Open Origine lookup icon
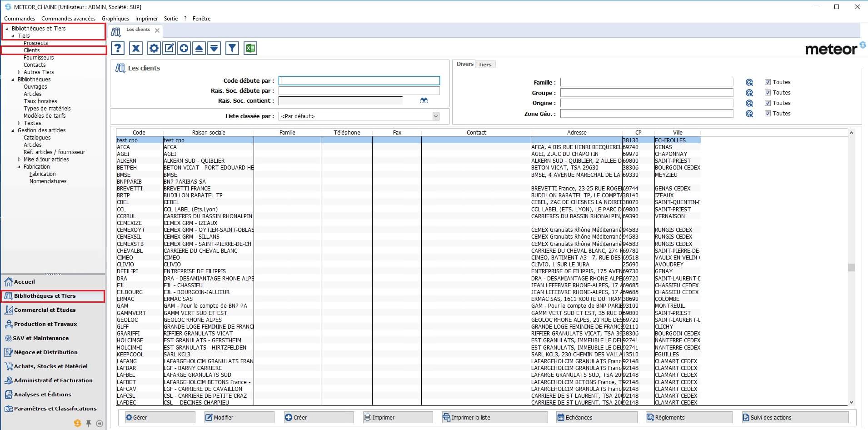868x430 pixels. pos(749,103)
